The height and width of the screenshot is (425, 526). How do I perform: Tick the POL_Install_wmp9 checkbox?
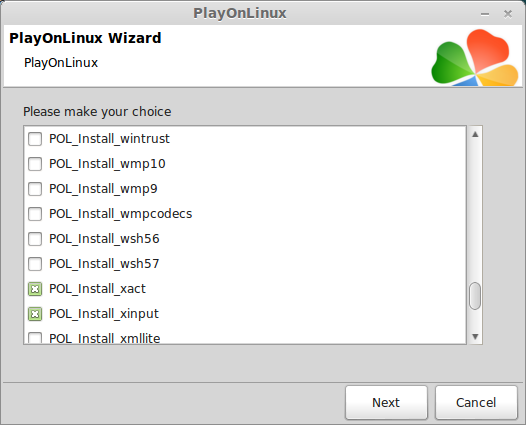pyautogui.click(x=35, y=189)
